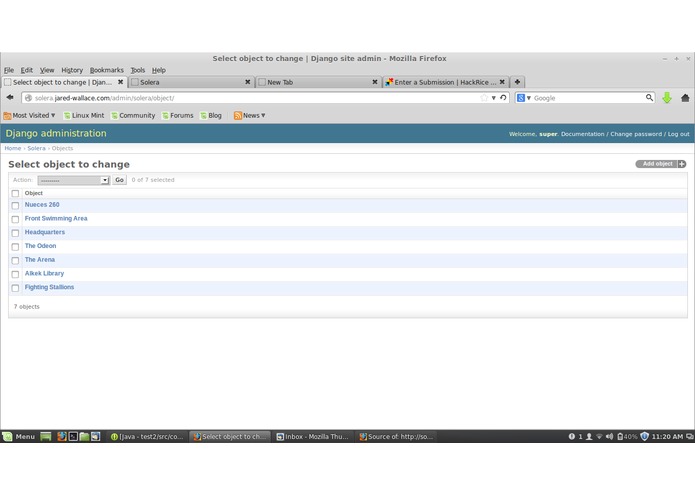
Task: Open the update manager shield tray icon
Action: click(x=644, y=436)
